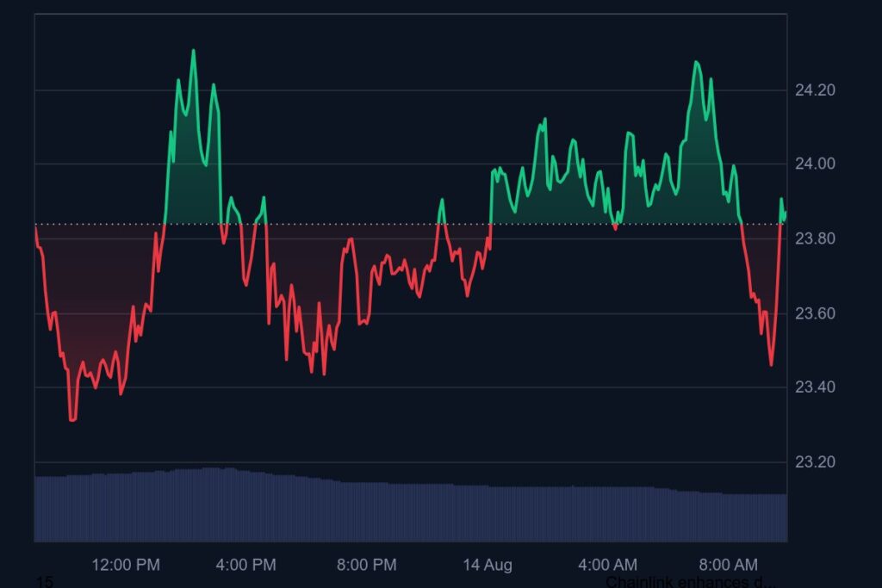Click the 8:00 AM time label
This screenshot has width=882, height=588.
[x=728, y=565]
